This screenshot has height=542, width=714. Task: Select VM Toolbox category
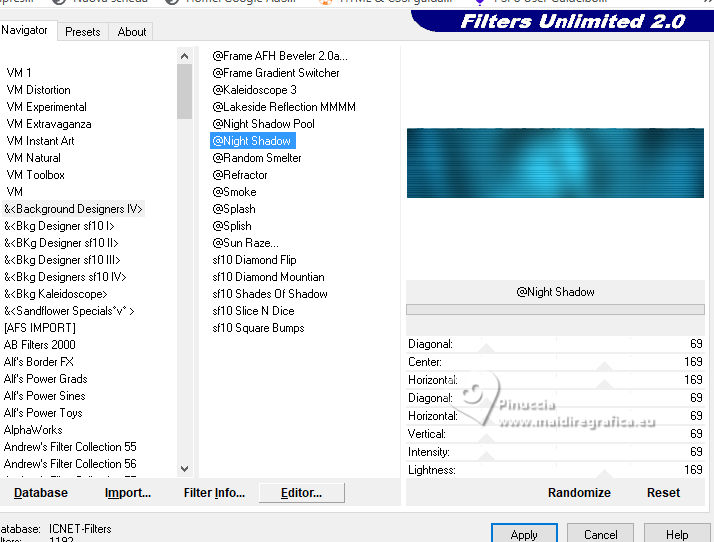pyautogui.click(x=36, y=175)
